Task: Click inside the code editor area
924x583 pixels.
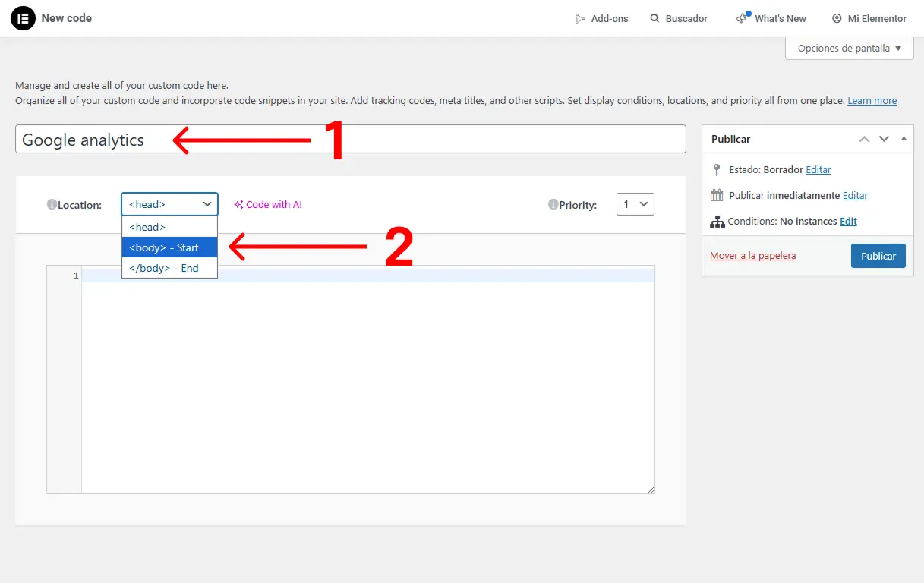Action: (368, 380)
